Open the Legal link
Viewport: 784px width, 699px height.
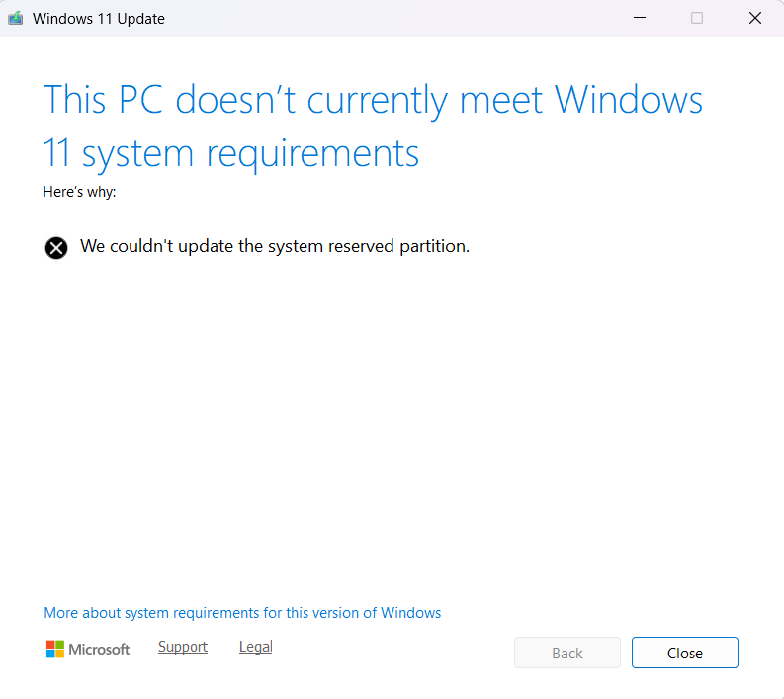pos(255,647)
